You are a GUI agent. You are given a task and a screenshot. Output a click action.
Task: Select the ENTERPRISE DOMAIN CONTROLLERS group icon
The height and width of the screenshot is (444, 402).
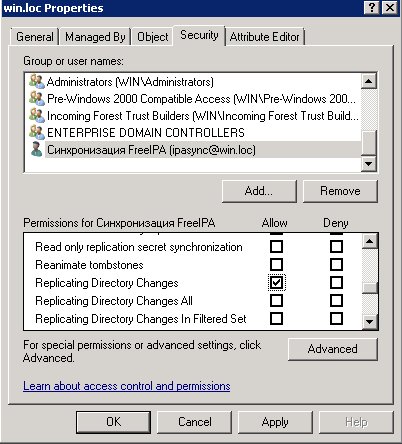click(37, 132)
